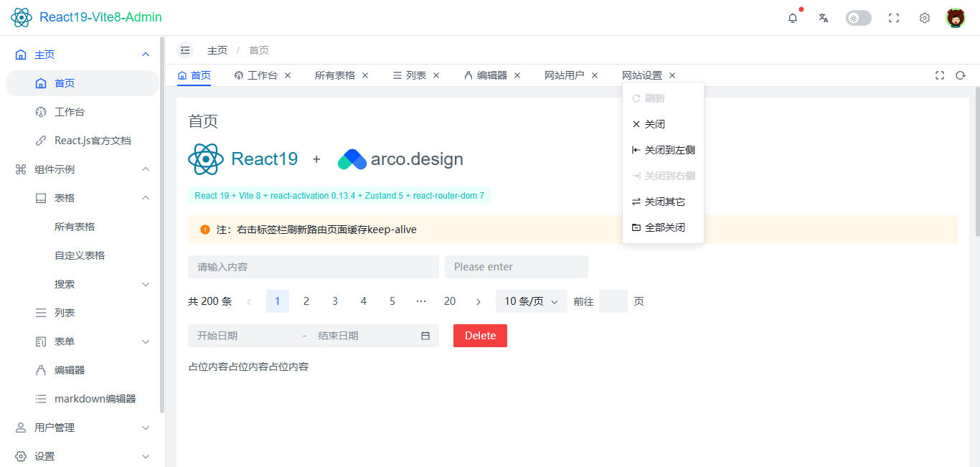This screenshot has width=980, height=467.
Task: Go to pagination page 5
Action: coord(392,301)
